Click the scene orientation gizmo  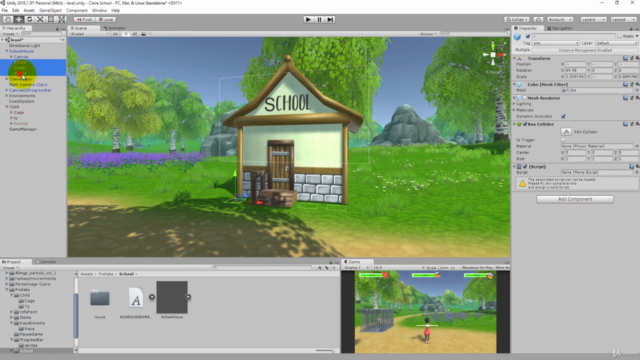(x=493, y=54)
